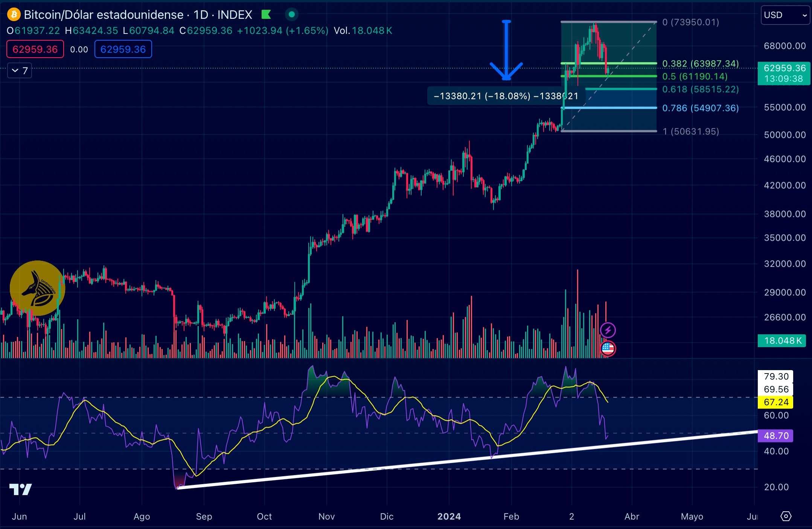The height and width of the screenshot is (529, 812).
Task: Click the Sep label on time axis
Action: pyautogui.click(x=204, y=516)
